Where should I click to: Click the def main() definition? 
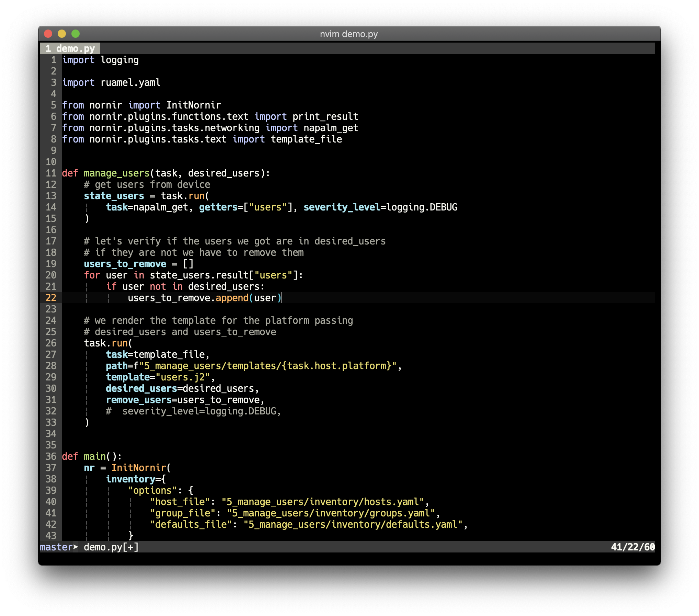[91, 456]
